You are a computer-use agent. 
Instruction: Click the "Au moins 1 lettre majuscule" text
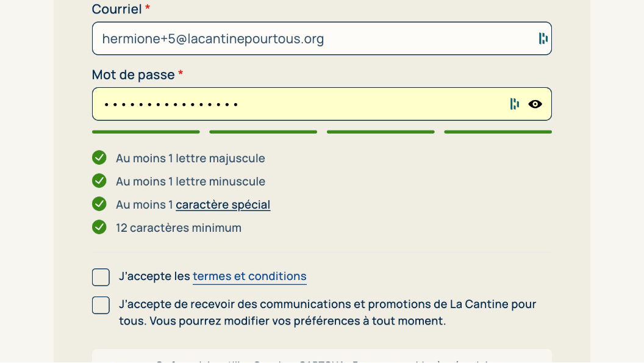point(190,159)
